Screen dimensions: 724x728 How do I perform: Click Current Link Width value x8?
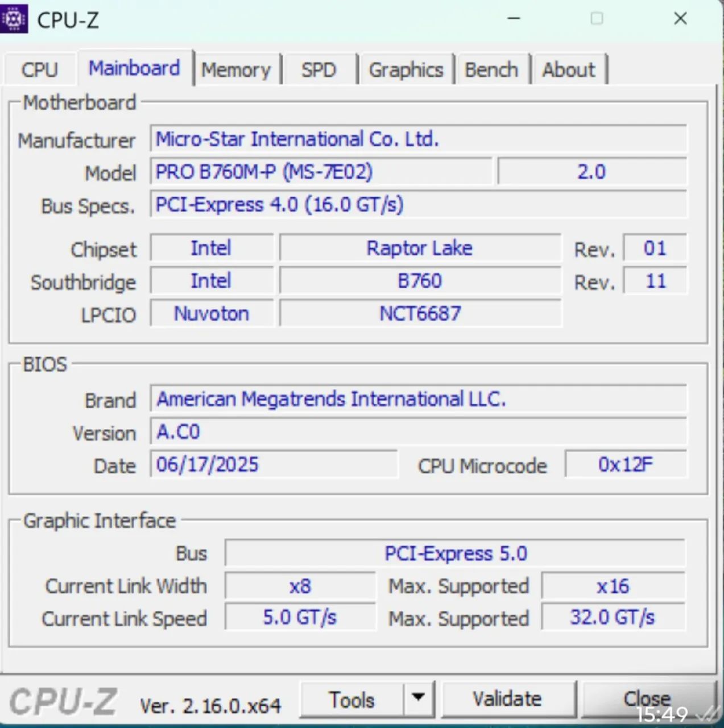coord(300,586)
